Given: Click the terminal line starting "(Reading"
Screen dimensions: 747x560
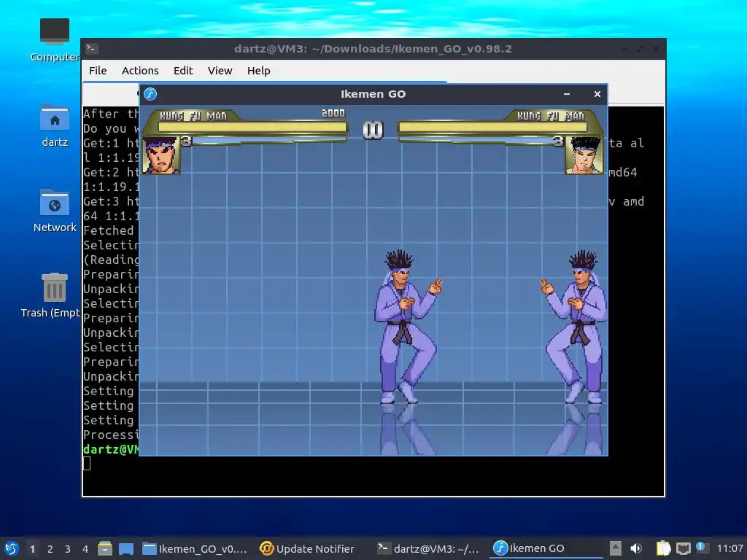Looking at the screenshot, I should (x=111, y=260).
